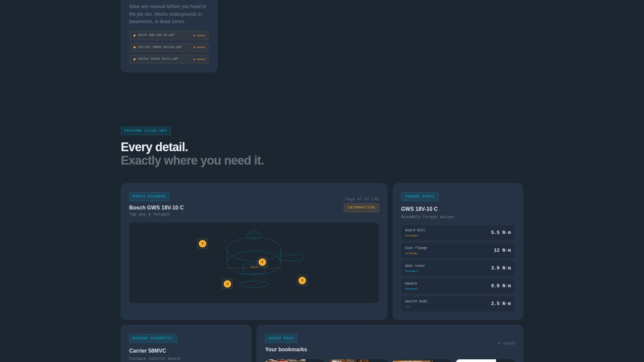Screen dimensions: 644x362
Task: Tap hotspot 3 on the parts diagram
Action: [302, 281]
